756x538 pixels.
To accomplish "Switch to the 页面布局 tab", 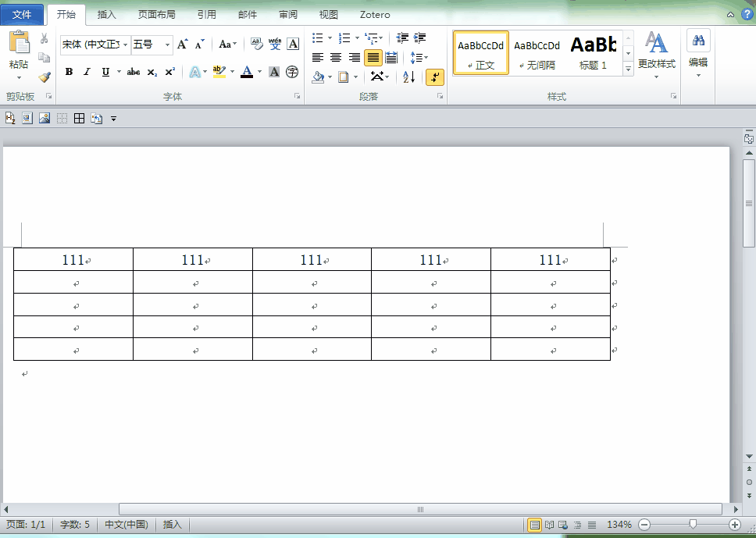I will click(x=156, y=15).
